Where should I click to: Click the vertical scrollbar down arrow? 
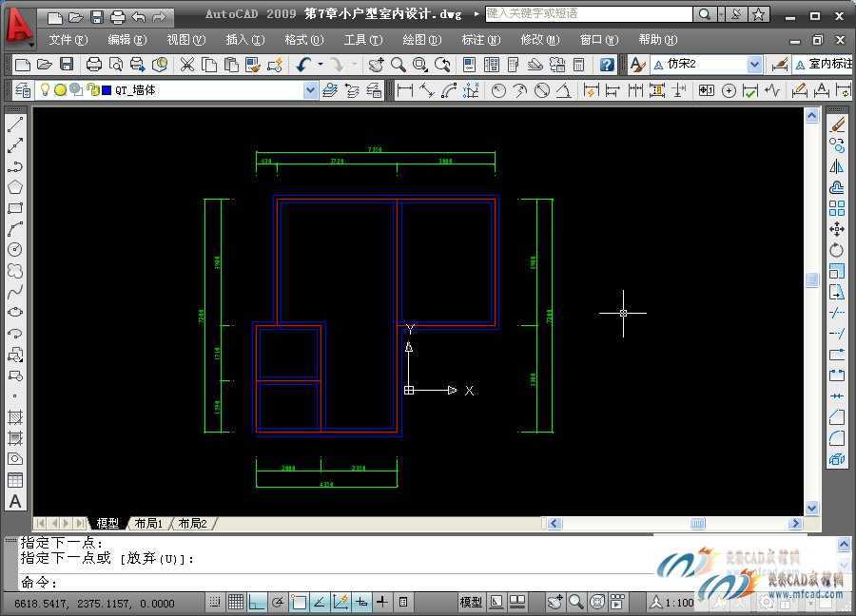[812, 508]
